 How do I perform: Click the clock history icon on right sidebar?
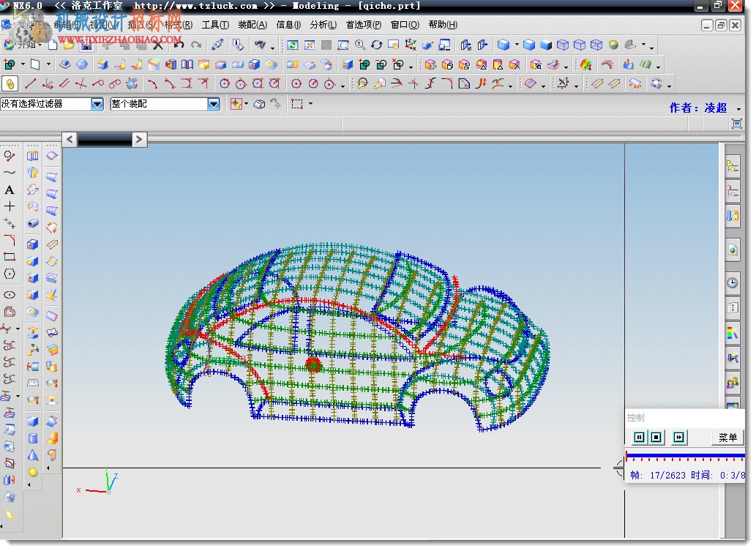[x=733, y=282]
